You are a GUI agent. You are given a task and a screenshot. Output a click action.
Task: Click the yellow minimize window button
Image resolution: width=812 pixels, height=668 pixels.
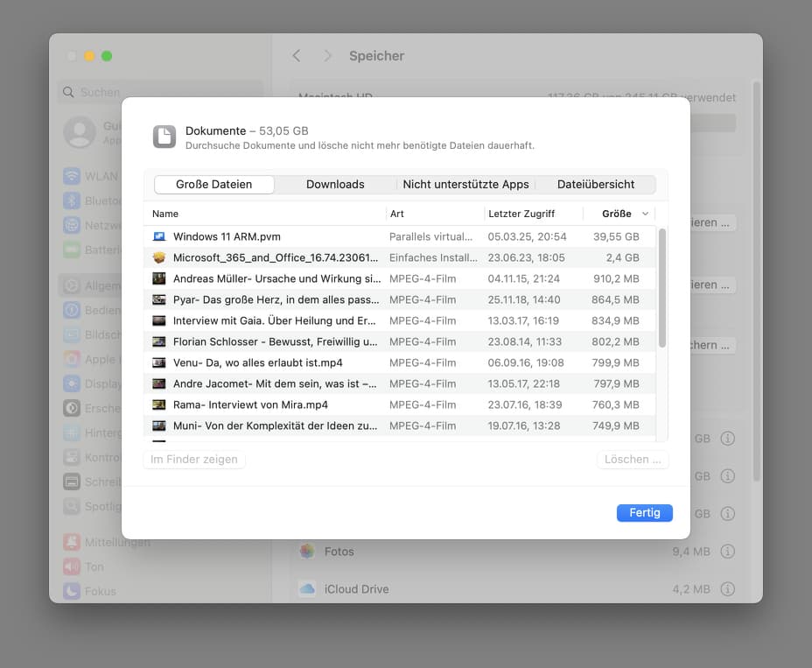(89, 56)
